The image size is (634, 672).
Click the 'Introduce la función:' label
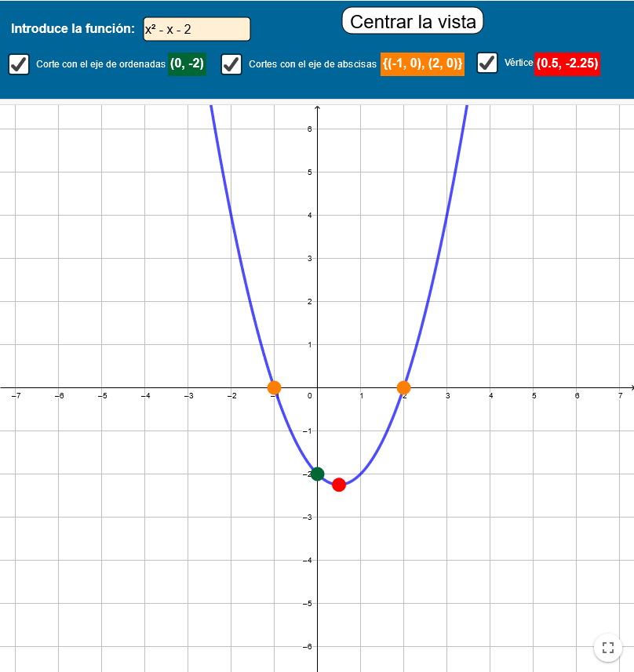pos(73,29)
